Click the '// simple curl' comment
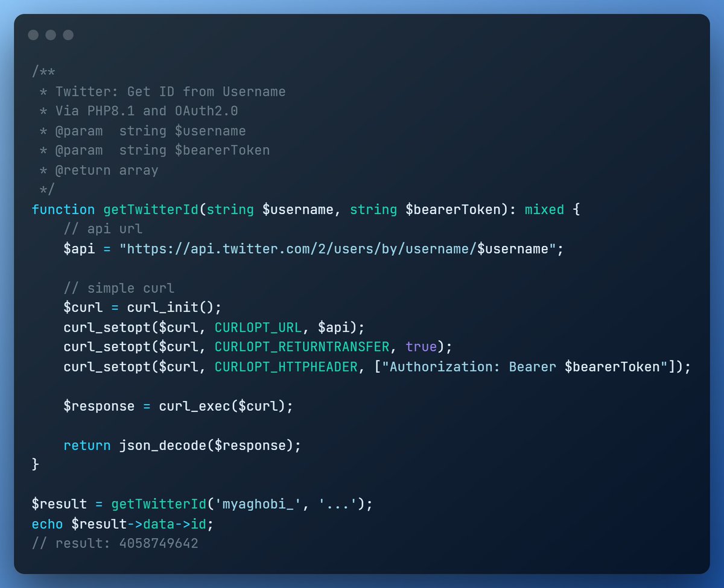The image size is (724, 588). tap(119, 288)
